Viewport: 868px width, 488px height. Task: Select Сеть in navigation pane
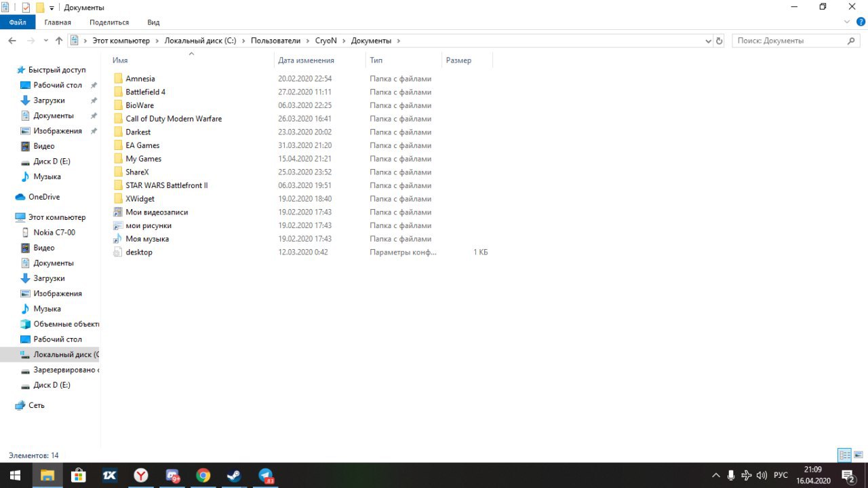point(37,405)
